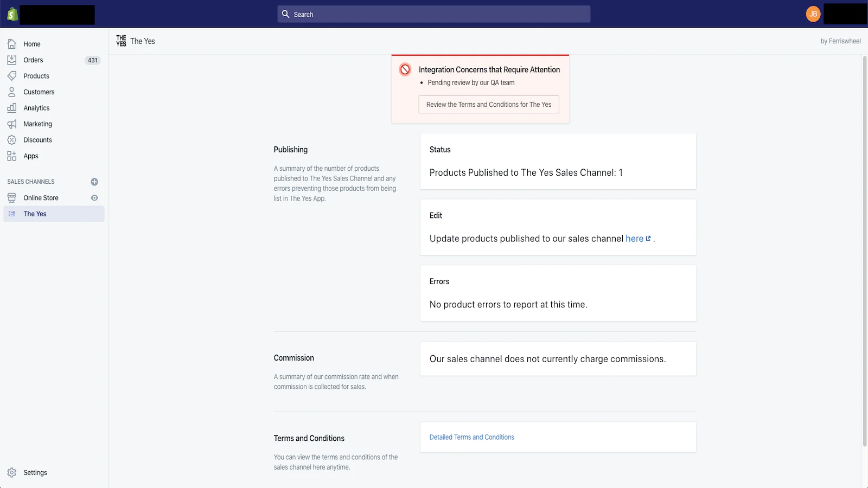Click the Analytics bar chart icon
Image resolution: width=868 pixels, height=488 pixels.
point(12,108)
